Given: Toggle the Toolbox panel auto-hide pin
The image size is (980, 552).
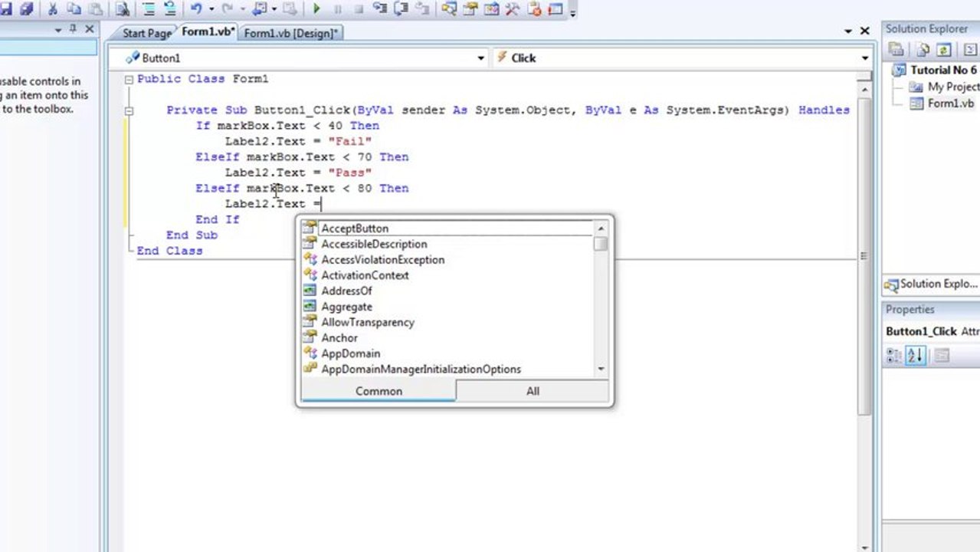Looking at the screenshot, I should point(73,28).
